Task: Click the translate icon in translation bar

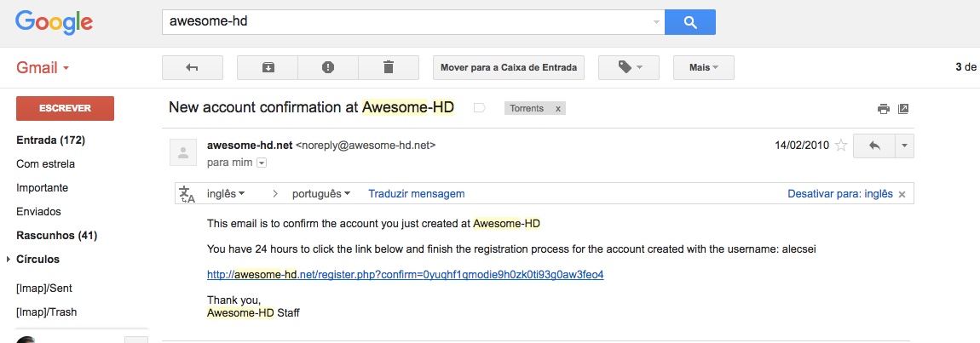Action: 187,194
